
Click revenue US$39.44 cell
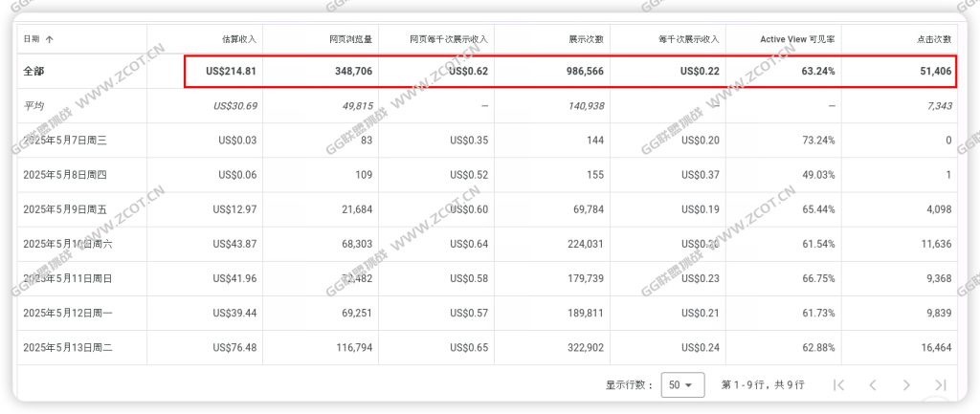pos(235,314)
